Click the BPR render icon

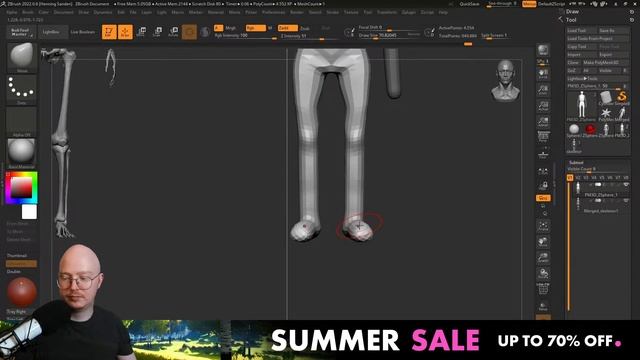point(543,50)
